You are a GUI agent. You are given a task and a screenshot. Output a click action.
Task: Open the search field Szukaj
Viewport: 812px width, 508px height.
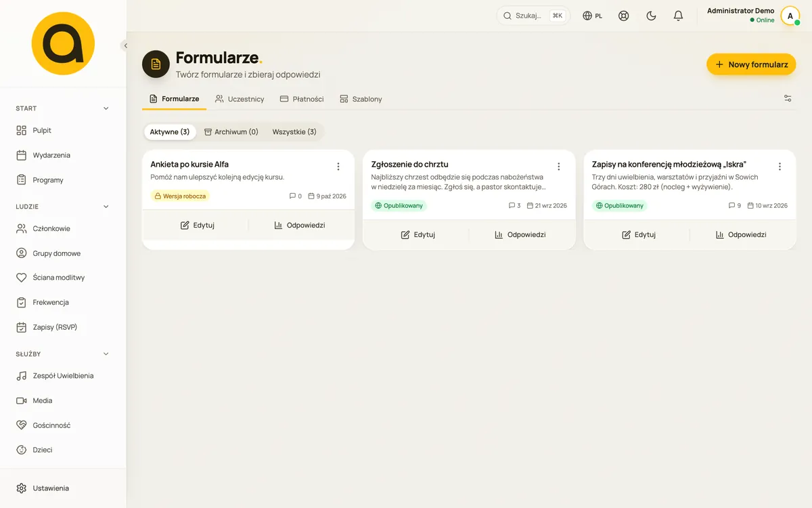click(x=533, y=16)
